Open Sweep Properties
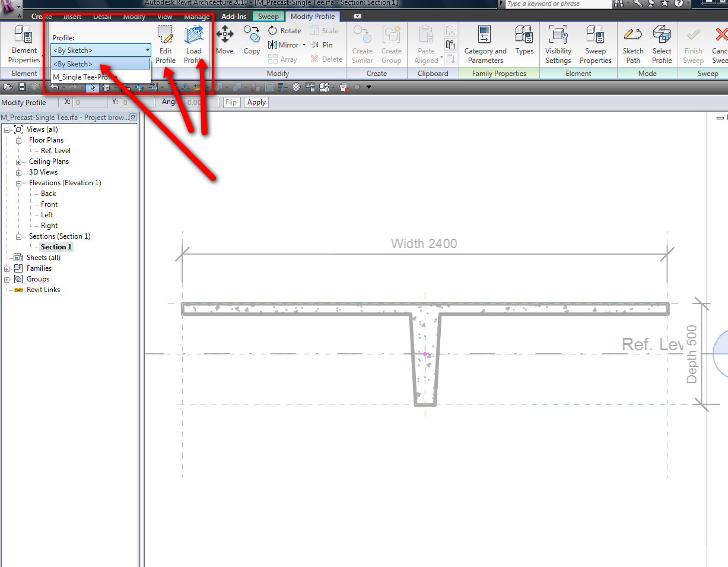728x567 pixels. (x=595, y=44)
